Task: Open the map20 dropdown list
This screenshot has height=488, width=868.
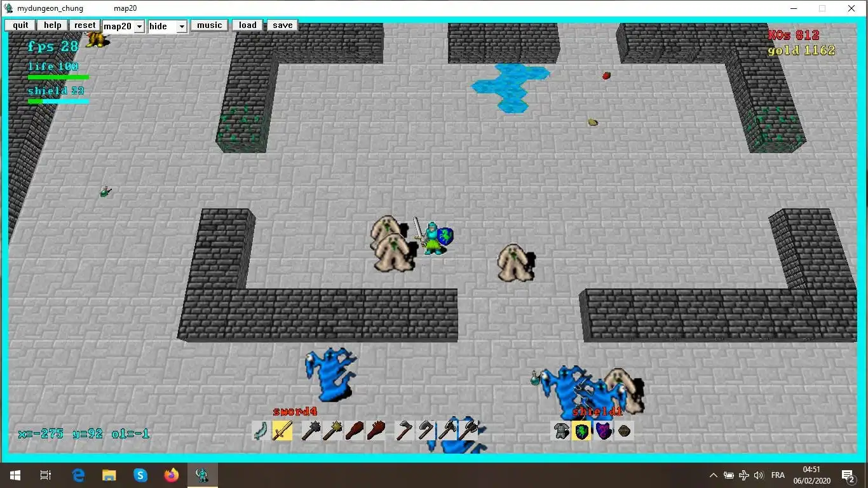Action: 123,26
